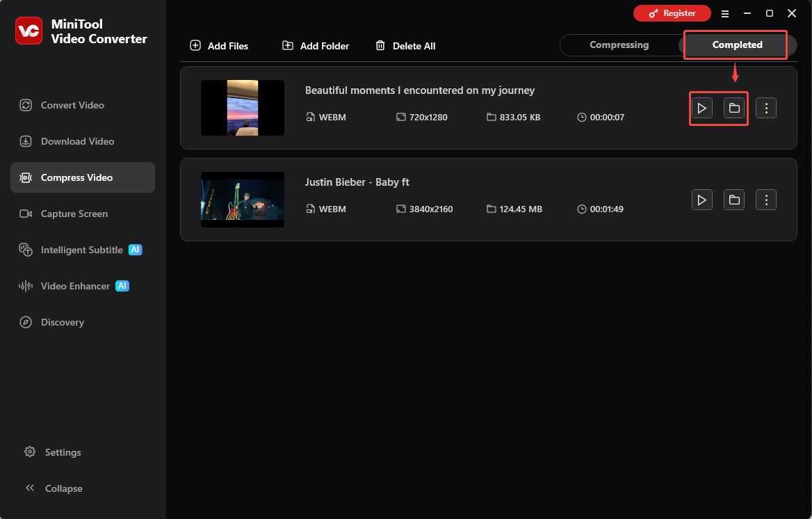This screenshot has height=519, width=812.
Task: Open the Discovery page
Action: [82, 323]
